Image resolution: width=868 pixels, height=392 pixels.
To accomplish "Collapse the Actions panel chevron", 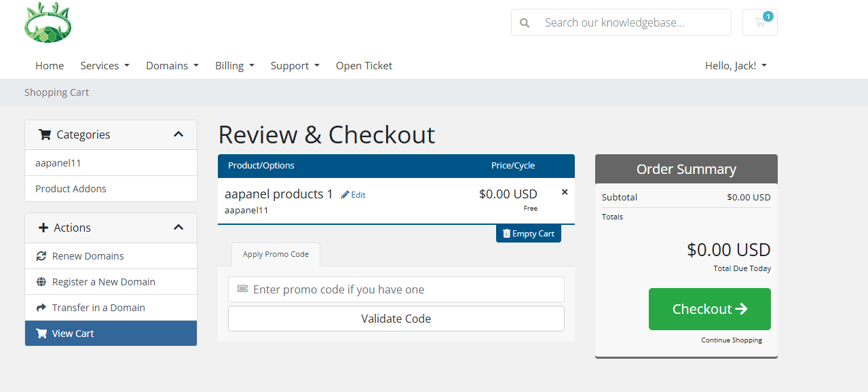I will pos(178,228).
